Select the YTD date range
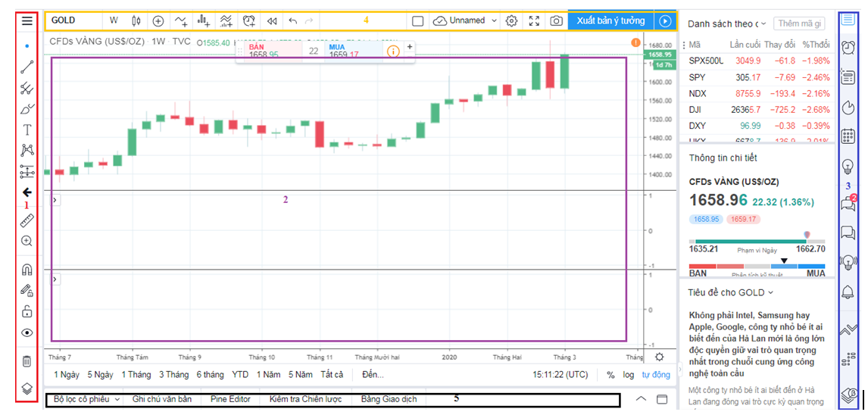The height and width of the screenshot is (415, 868). click(x=240, y=375)
